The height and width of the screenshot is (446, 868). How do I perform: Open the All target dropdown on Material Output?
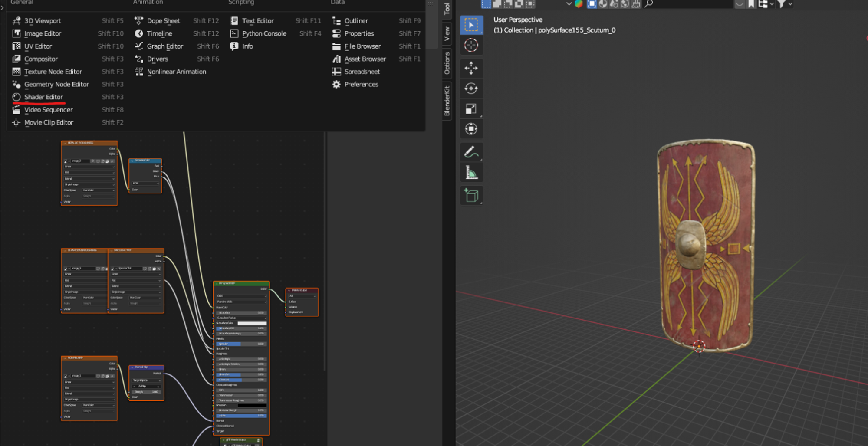point(302,296)
